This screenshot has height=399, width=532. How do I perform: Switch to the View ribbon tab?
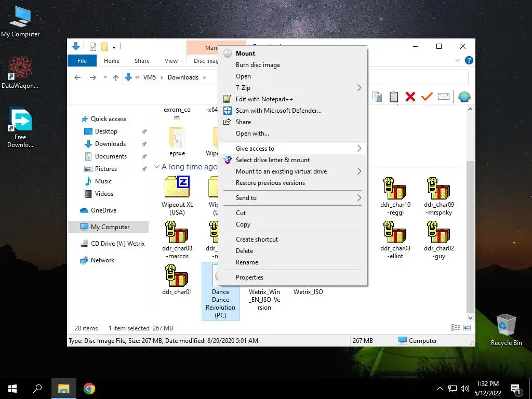[x=171, y=61]
